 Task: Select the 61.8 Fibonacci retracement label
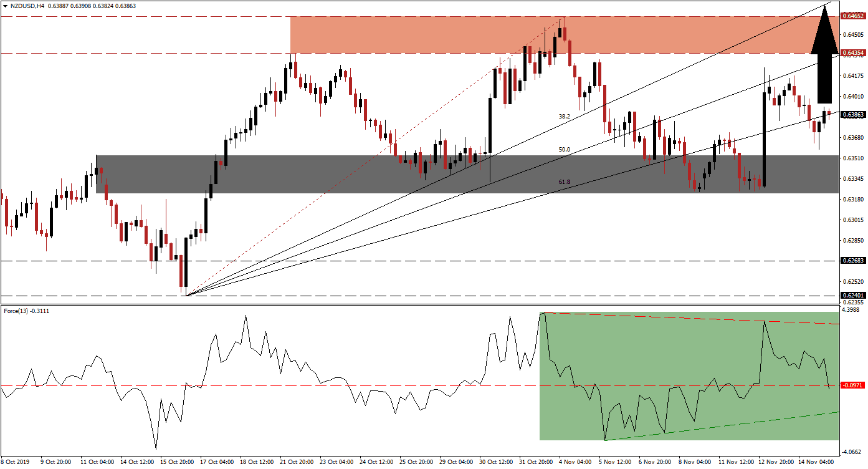click(563, 180)
